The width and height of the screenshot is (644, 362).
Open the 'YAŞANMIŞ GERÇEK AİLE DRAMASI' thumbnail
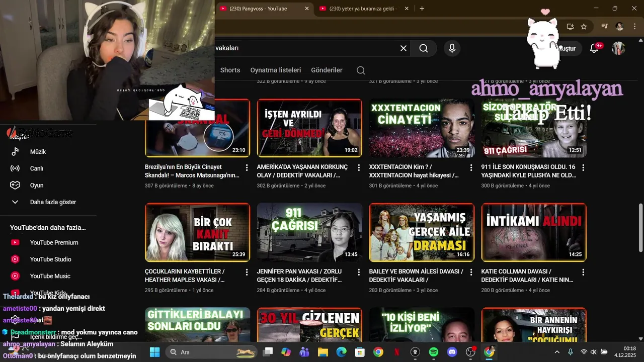pos(422,232)
